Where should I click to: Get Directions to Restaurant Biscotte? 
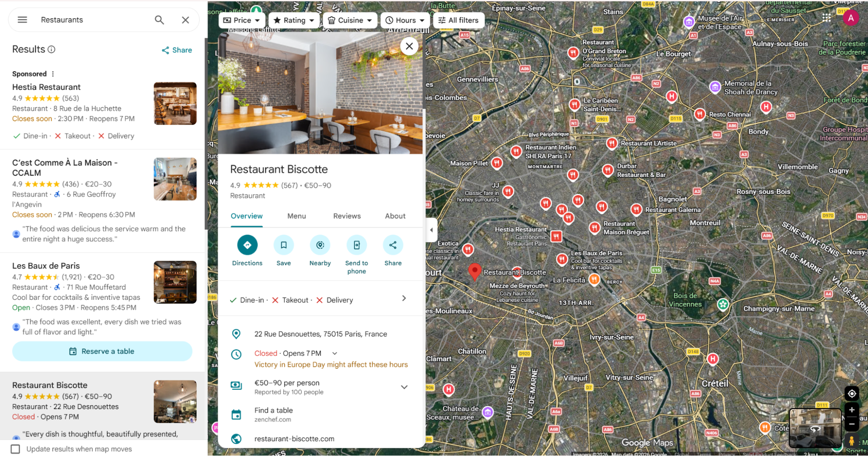[247, 245]
